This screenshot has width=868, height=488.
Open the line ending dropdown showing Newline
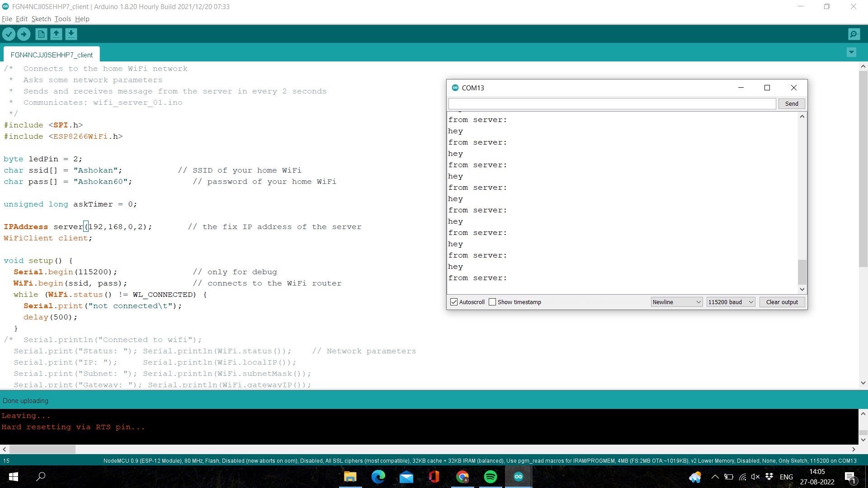676,302
